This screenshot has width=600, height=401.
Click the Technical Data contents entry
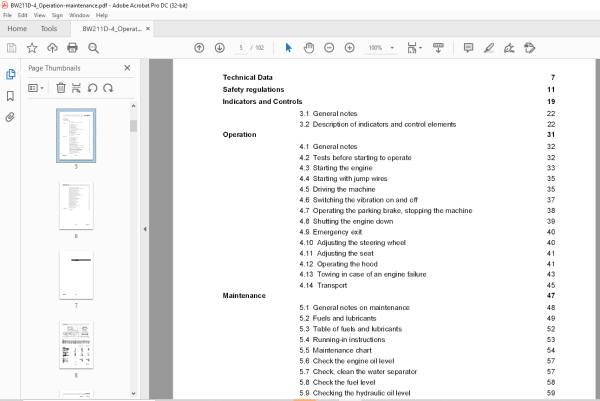[x=248, y=77]
